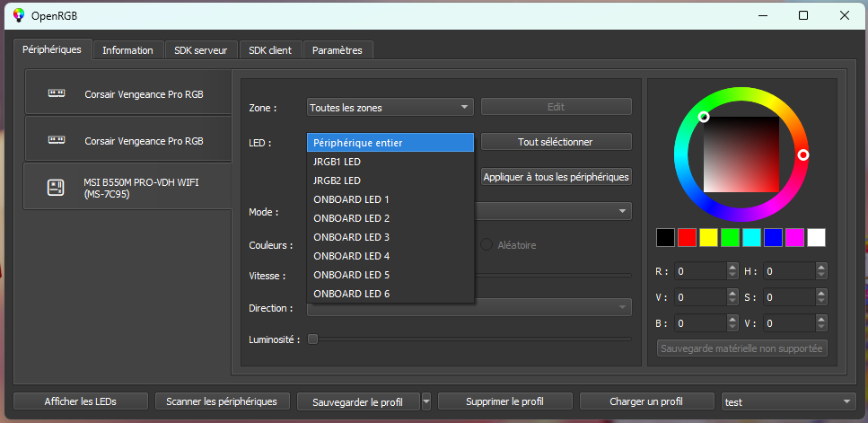The height and width of the screenshot is (423, 868).
Task: Click the second Corsair Vengeance RAM icon
Action: click(57, 140)
